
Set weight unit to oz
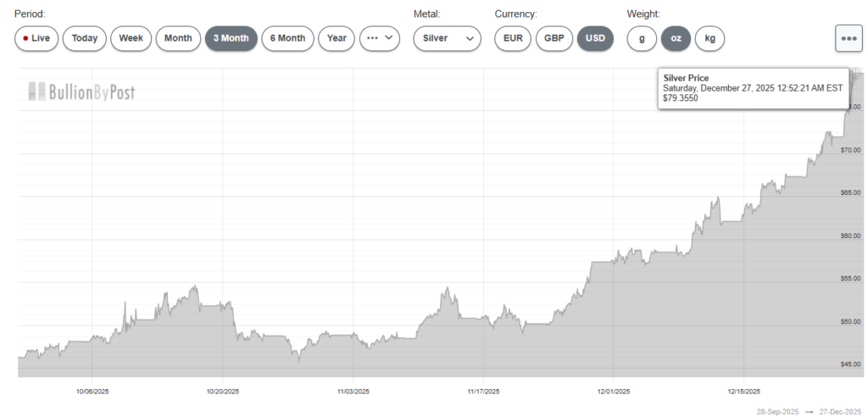[676, 38]
